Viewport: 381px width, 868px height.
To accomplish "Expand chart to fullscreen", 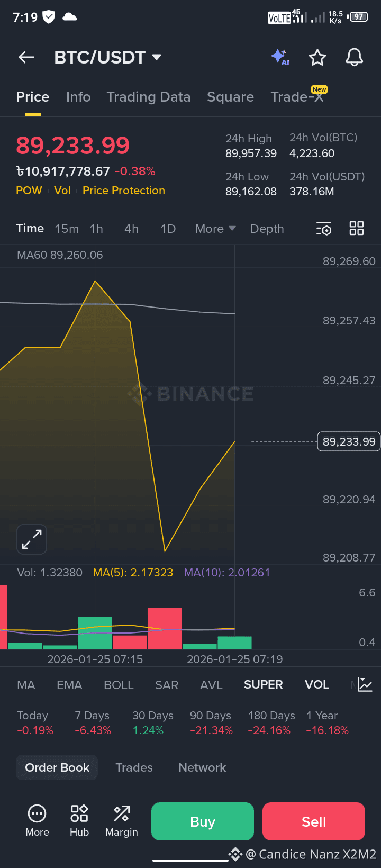I will click(x=32, y=539).
